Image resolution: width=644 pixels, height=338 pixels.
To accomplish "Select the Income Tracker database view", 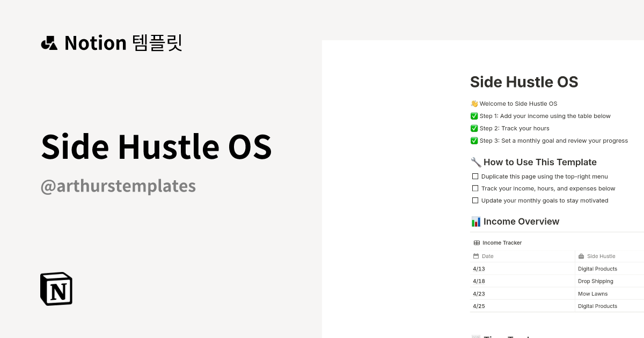I will point(503,243).
